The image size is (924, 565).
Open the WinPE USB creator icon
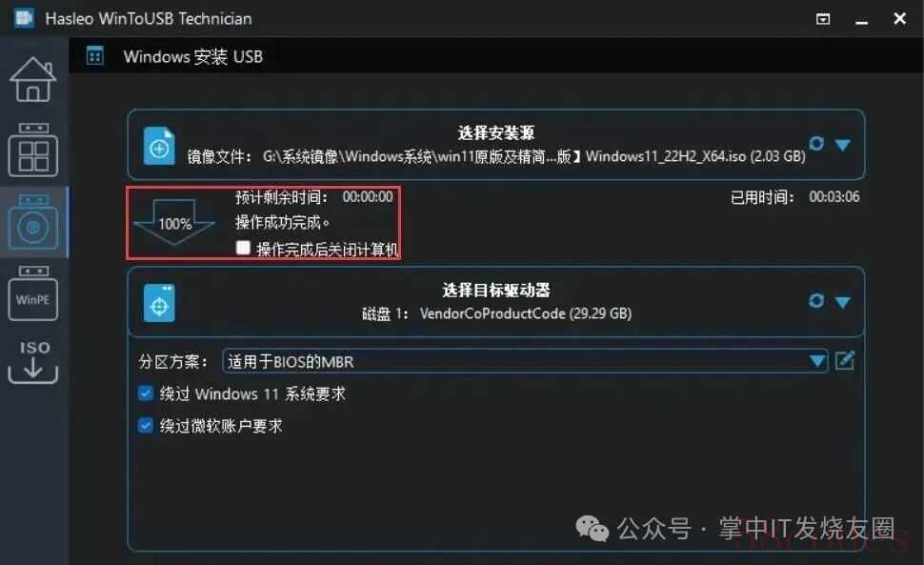(33, 293)
